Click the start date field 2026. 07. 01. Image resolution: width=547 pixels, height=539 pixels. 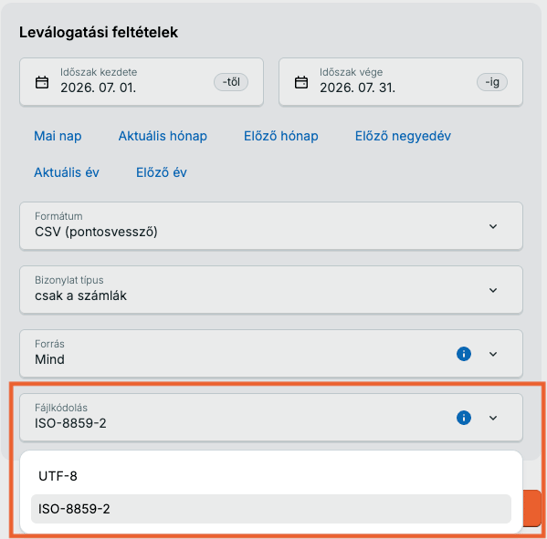click(141, 82)
